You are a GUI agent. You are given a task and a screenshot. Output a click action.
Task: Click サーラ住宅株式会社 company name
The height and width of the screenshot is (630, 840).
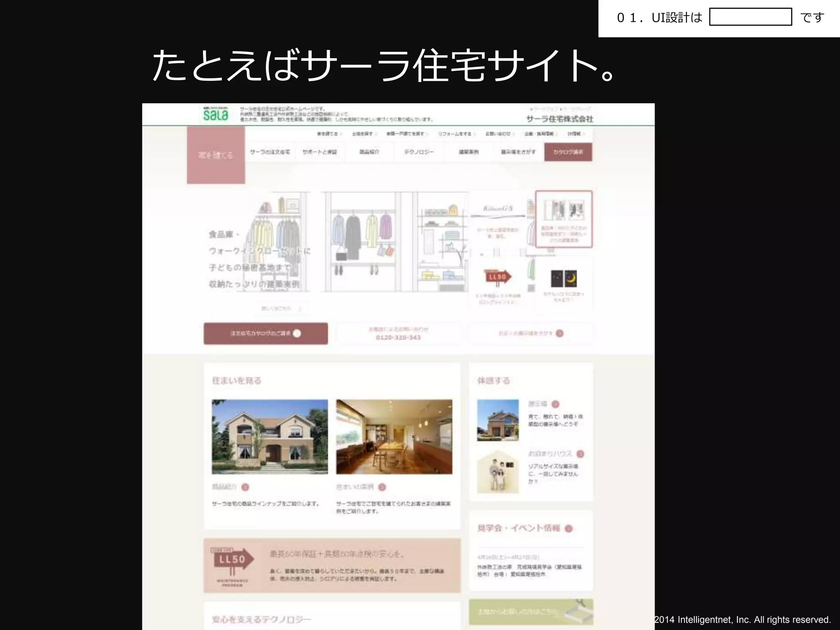(x=560, y=119)
